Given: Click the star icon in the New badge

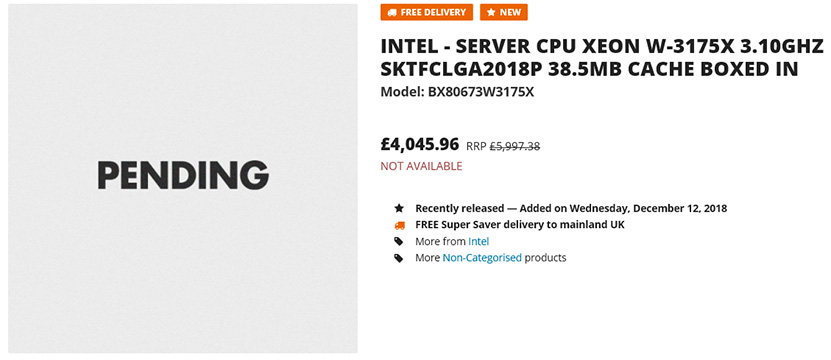Looking at the screenshot, I should point(491,12).
